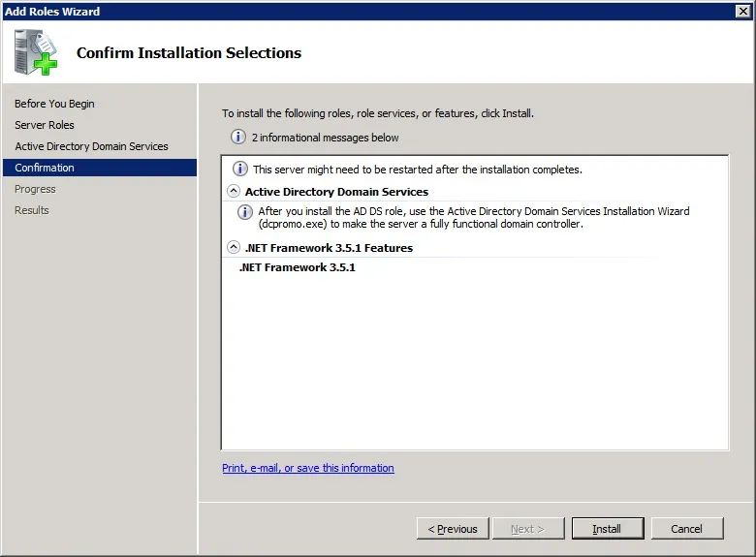Image resolution: width=756 pixels, height=557 pixels.
Task: Select the Confirmation step in sidebar
Action: (x=100, y=168)
